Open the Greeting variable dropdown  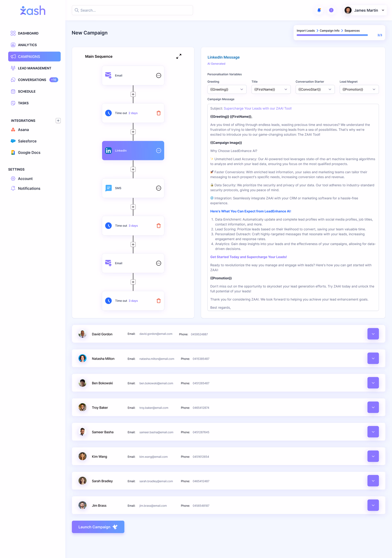227,89
